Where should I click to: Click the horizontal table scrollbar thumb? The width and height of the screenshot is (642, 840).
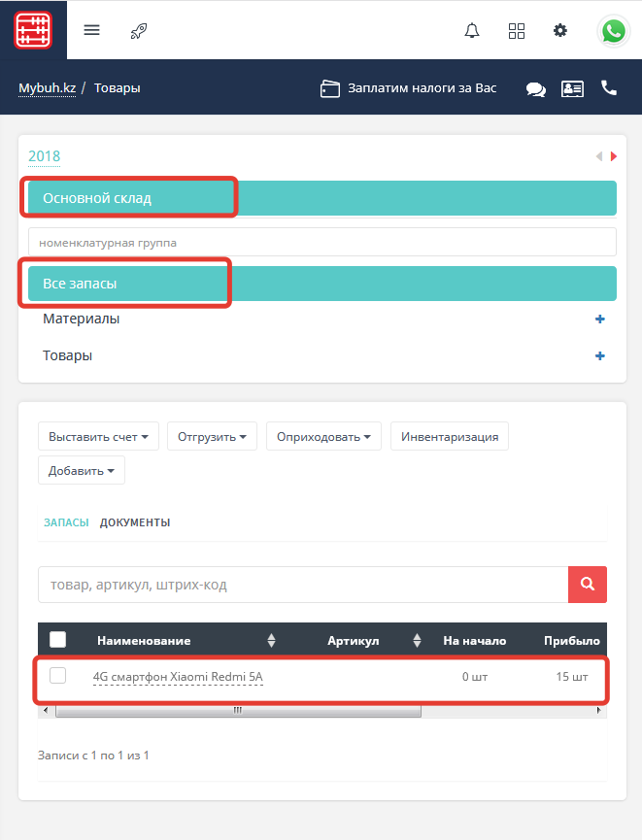(x=238, y=710)
